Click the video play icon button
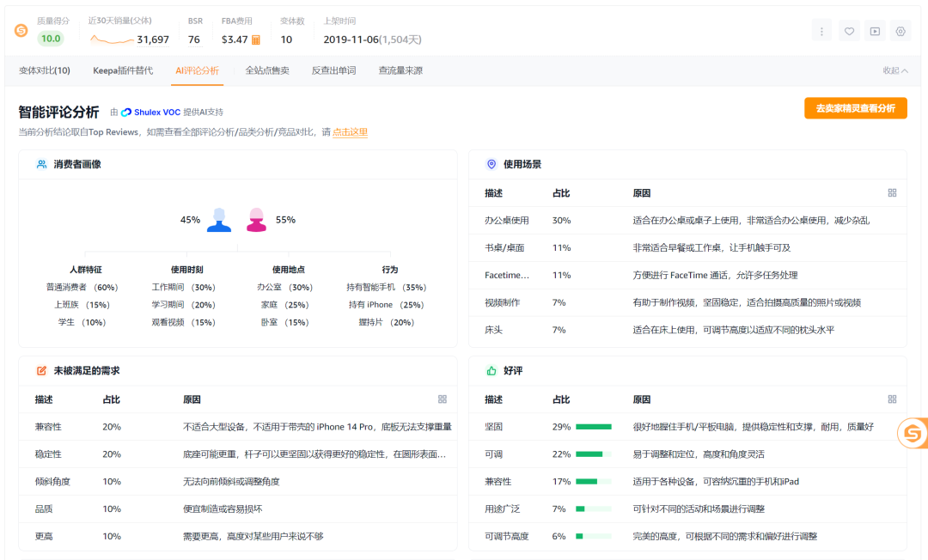This screenshot has height=560, width=928. [875, 31]
